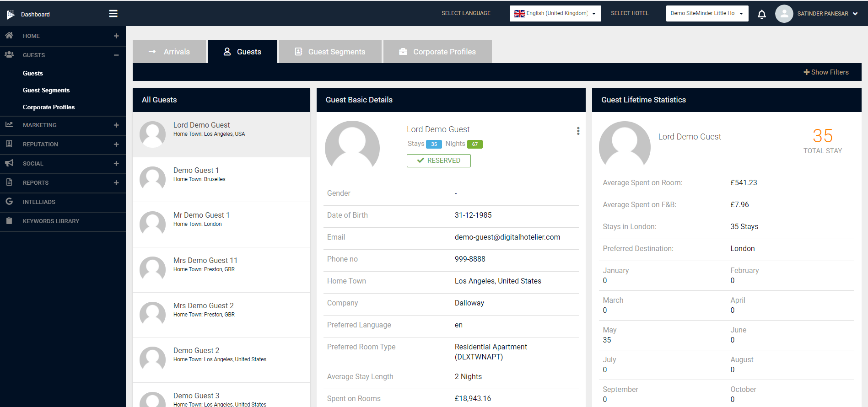Image resolution: width=868 pixels, height=407 pixels.
Task: Click the Reports document icon
Action: coord(9,182)
